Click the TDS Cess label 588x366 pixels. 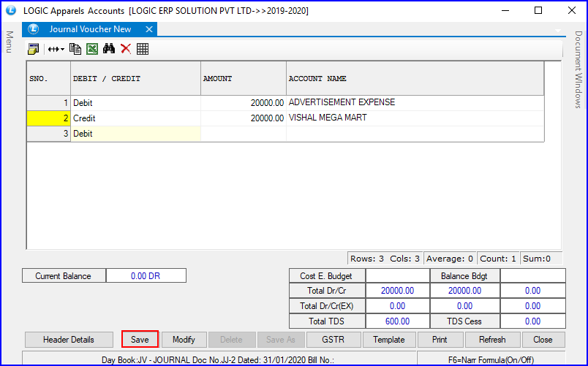(464, 321)
